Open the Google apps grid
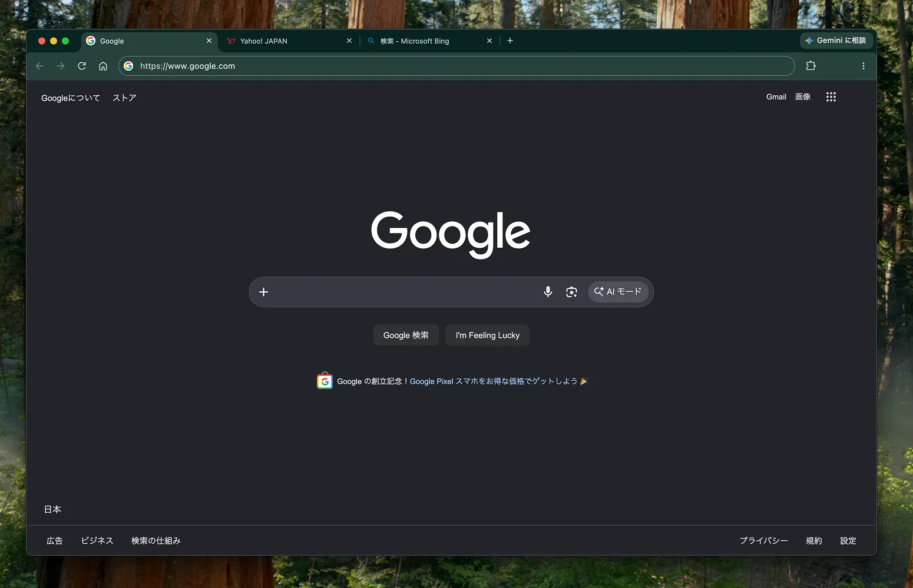Screen dimensions: 913x588 831,97
